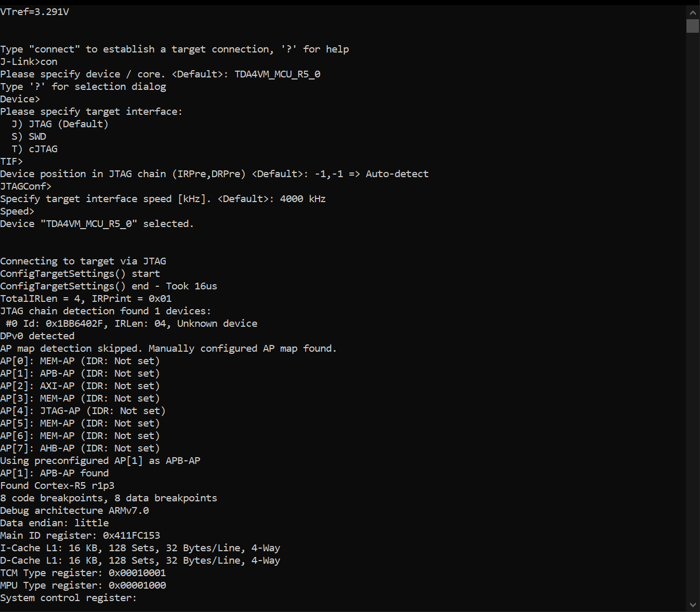Click the "VTref=3.291V" line

pyautogui.click(x=35, y=12)
